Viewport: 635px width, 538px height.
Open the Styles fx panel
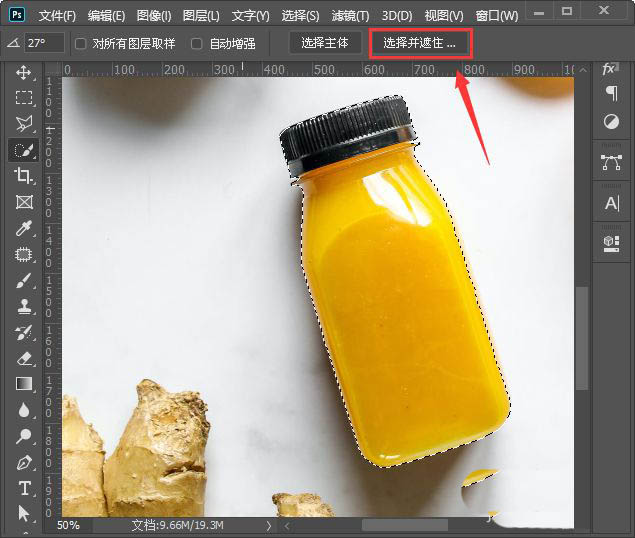pos(610,69)
